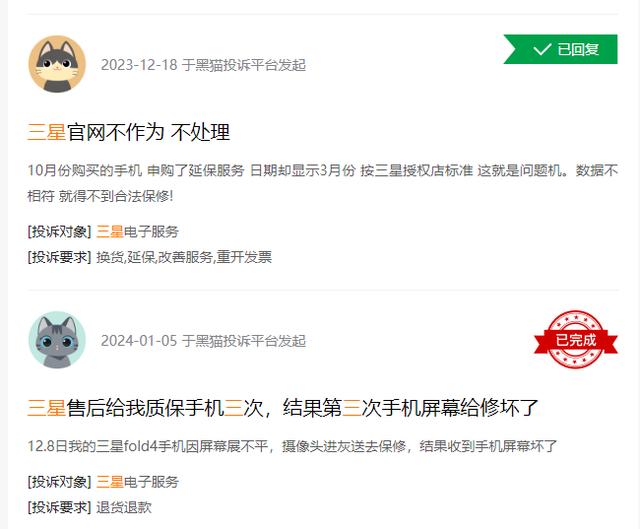Click the 2023-12-18 于黑猫投诉平台发起 timestamp
The width and height of the screenshot is (640, 529).
coord(203,65)
